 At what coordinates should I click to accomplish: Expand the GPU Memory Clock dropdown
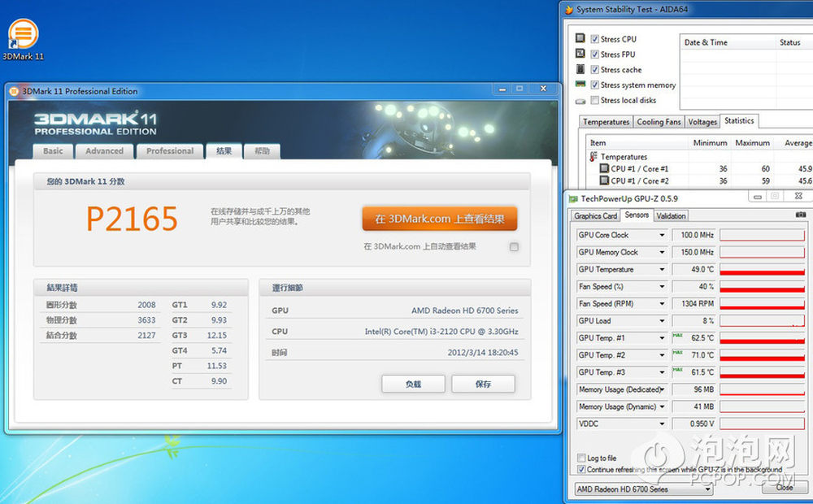point(662,252)
